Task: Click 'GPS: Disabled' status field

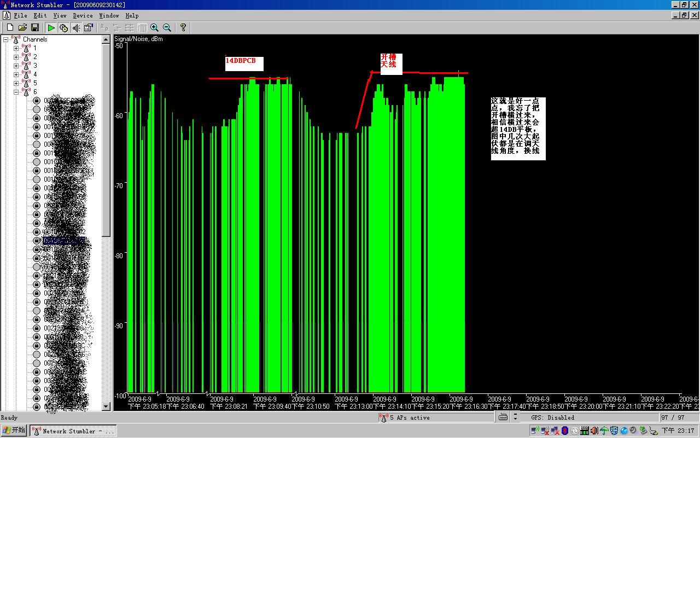Action: [x=552, y=417]
